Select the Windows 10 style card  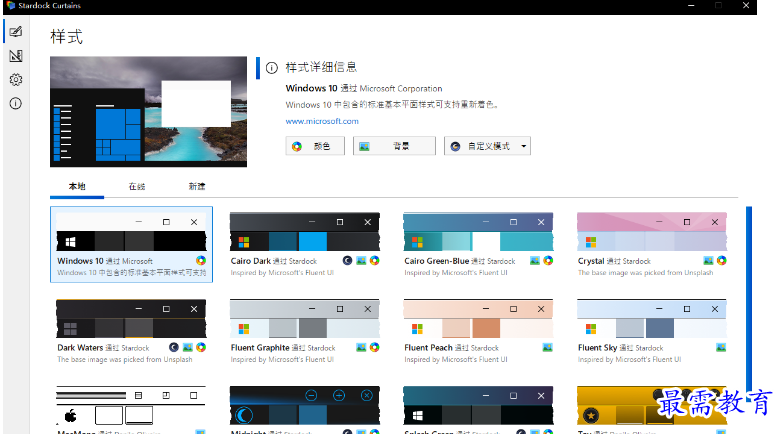point(131,244)
